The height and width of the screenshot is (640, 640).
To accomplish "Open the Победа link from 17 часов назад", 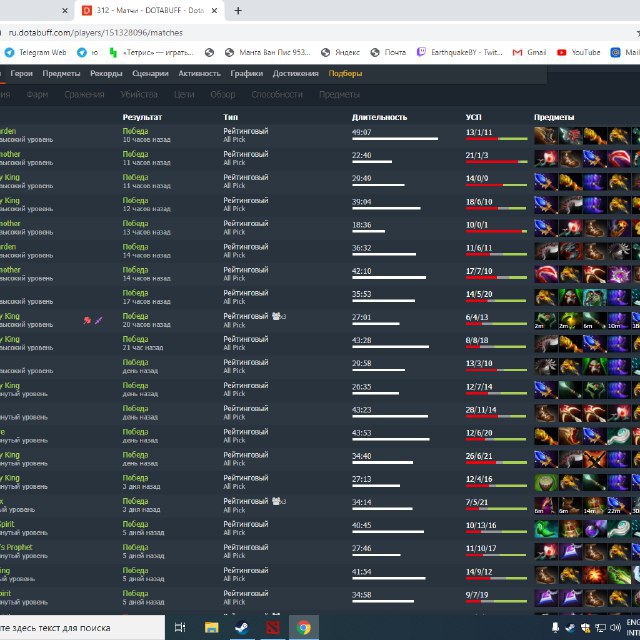I will click(135, 293).
